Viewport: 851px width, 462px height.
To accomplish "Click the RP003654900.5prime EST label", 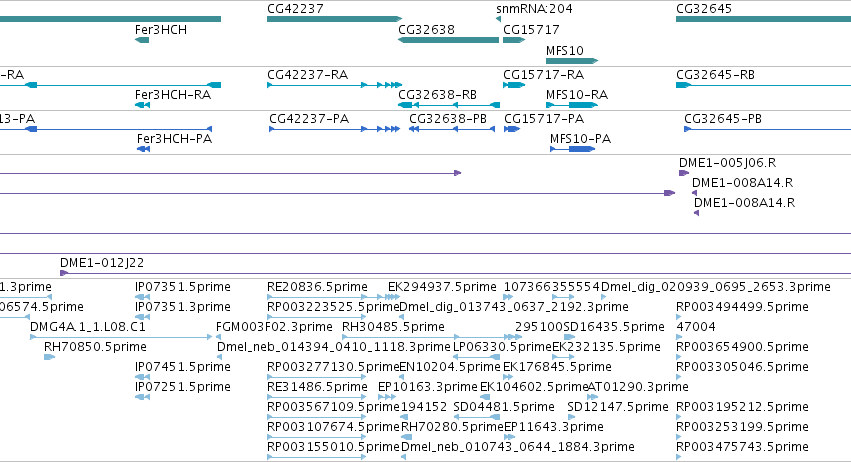I will point(742,347).
